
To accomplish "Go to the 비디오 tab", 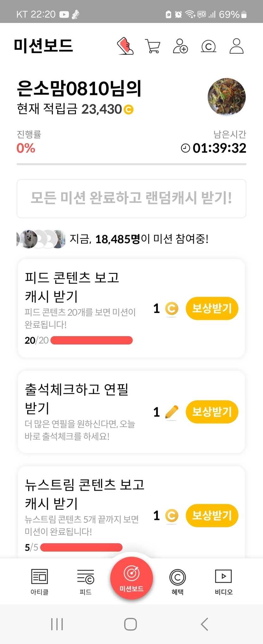I will click(223, 581).
